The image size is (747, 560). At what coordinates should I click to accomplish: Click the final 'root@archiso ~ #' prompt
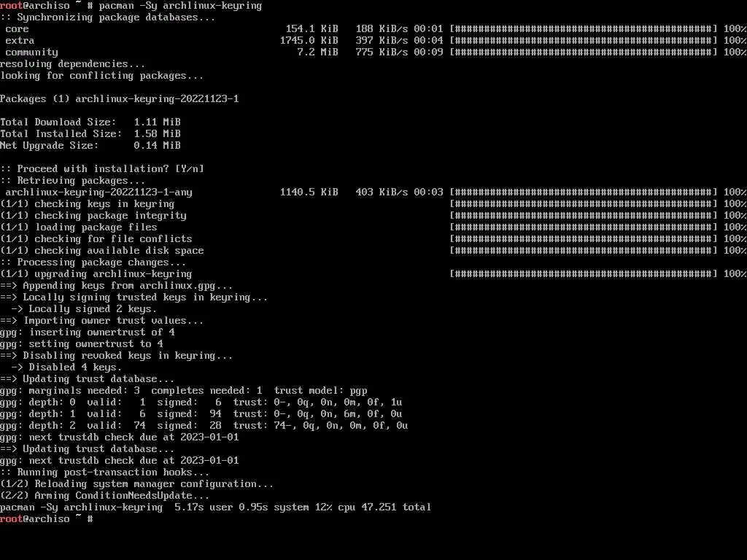pyautogui.click(x=47, y=519)
